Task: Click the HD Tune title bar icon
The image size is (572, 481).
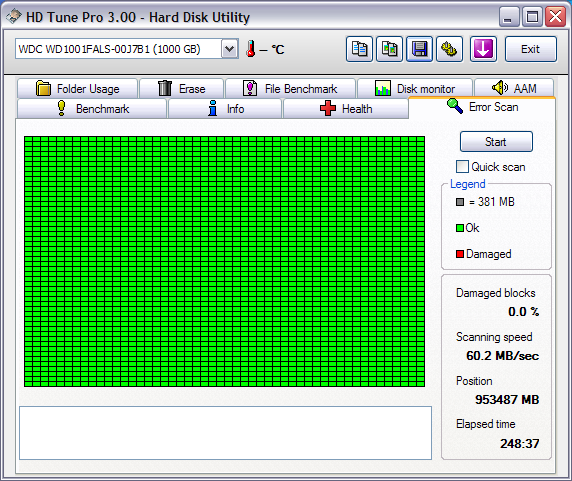Action: coord(13,17)
